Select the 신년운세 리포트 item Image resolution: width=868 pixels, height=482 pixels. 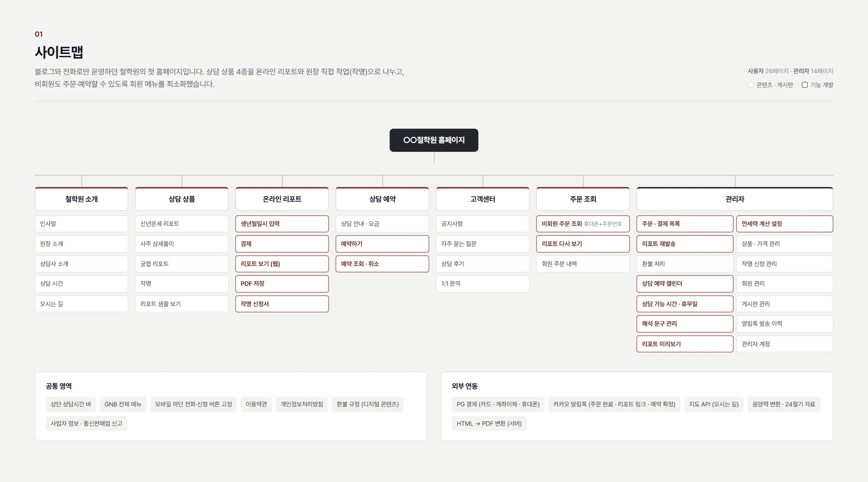click(182, 224)
